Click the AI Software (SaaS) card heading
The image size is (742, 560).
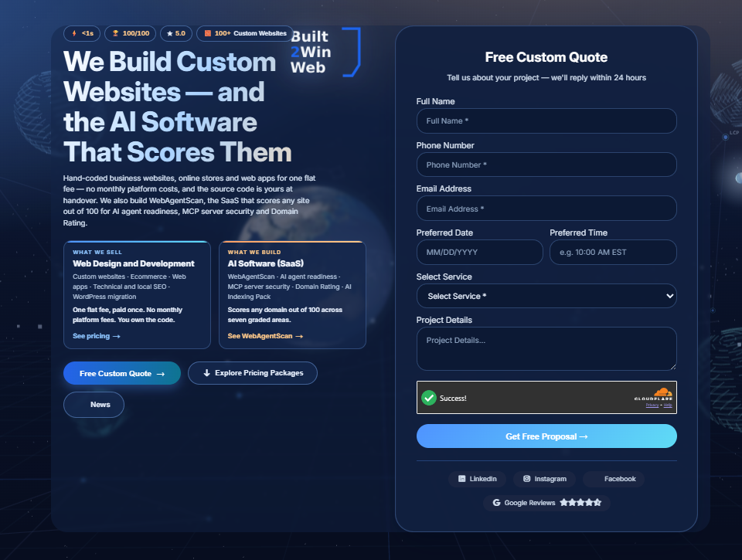[x=265, y=263]
